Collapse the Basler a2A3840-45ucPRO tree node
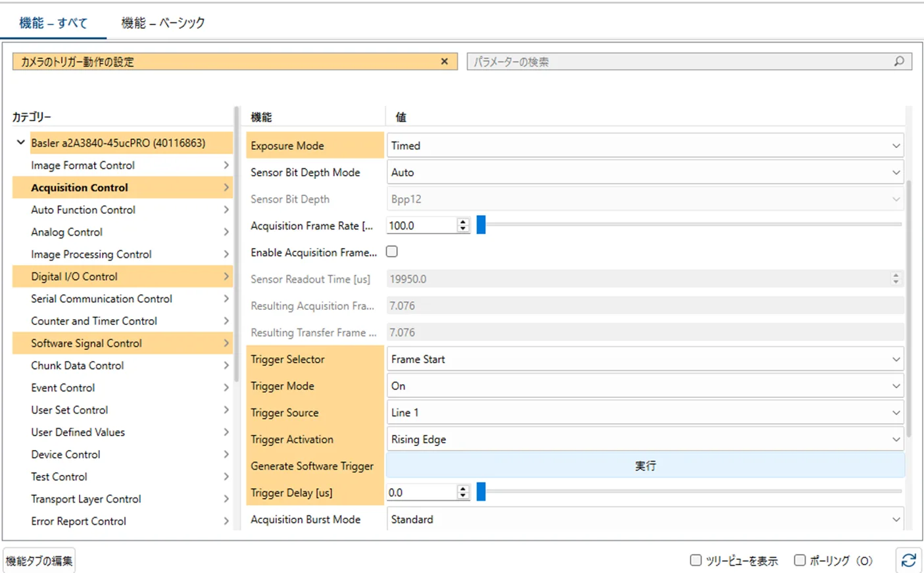 20,142
